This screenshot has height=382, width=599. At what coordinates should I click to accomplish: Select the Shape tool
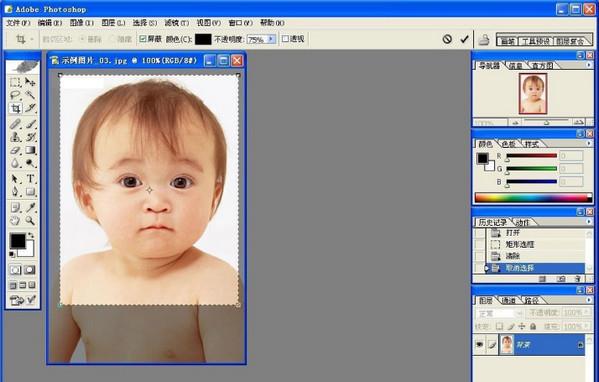[30, 191]
